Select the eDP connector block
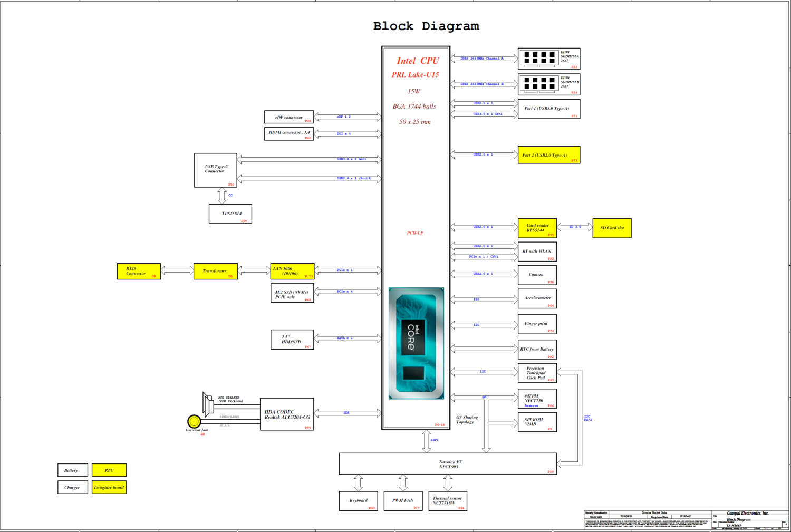Screen dimensions: 791x532 [289, 117]
